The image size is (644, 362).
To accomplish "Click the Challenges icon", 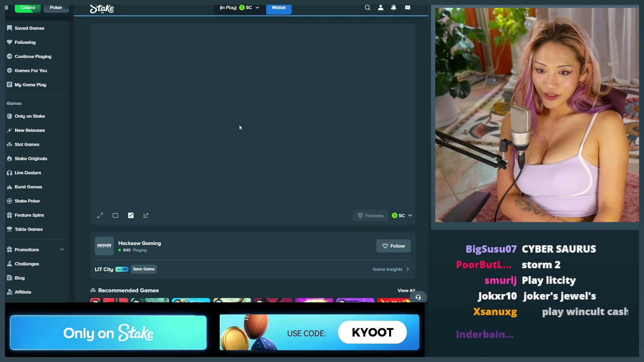I will (x=9, y=264).
